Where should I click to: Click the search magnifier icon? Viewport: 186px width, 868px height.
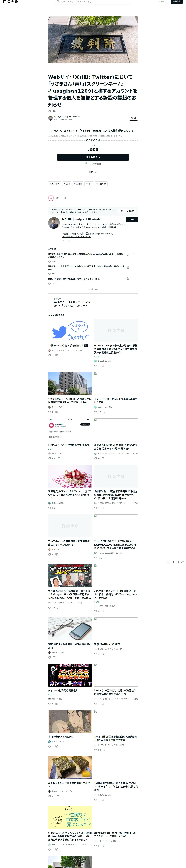(58, 2)
